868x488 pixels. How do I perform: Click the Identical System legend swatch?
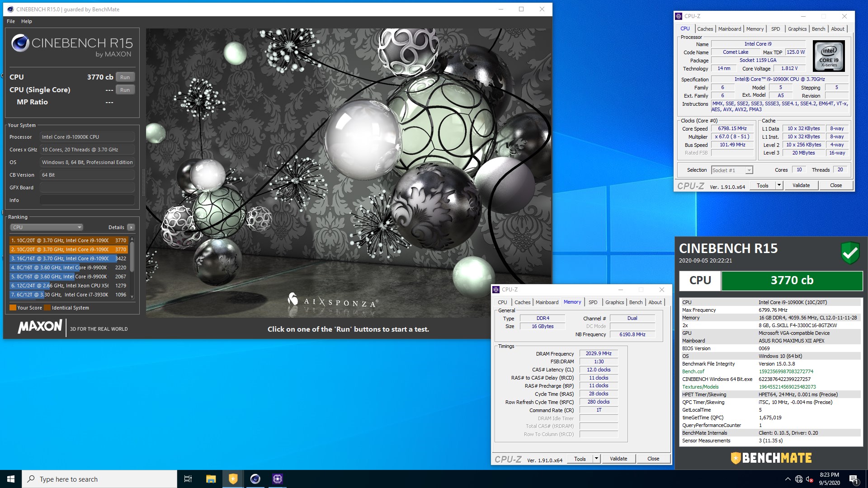pos(47,308)
